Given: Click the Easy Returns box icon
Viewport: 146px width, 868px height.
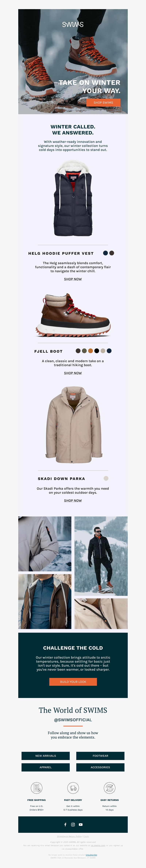Looking at the screenshot, I should pos(109,788).
